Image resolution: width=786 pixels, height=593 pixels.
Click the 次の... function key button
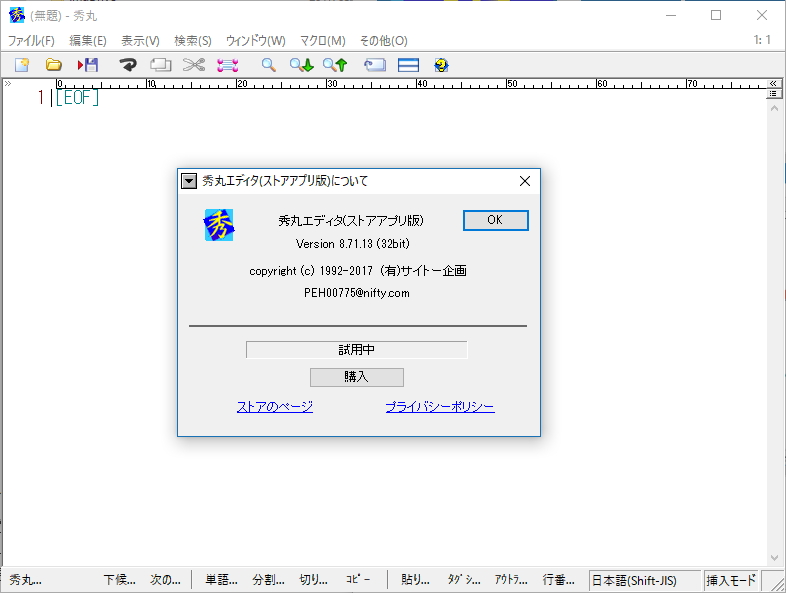166,580
